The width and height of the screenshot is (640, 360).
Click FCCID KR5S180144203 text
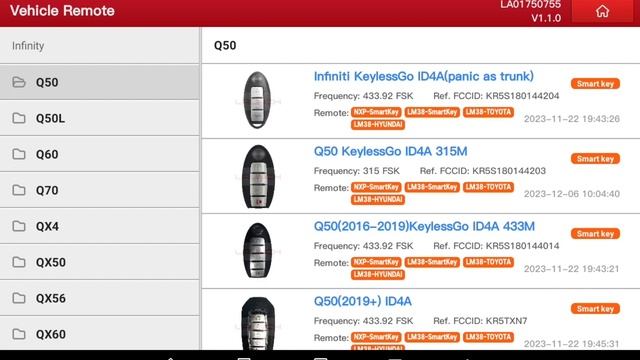click(x=482, y=171)
